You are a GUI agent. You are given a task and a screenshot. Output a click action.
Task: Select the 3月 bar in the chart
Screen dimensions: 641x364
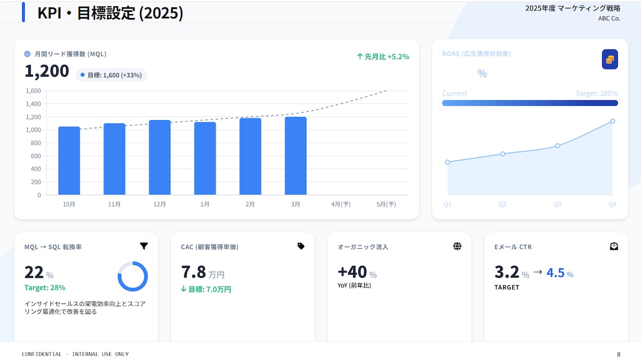tap(296, 156)
